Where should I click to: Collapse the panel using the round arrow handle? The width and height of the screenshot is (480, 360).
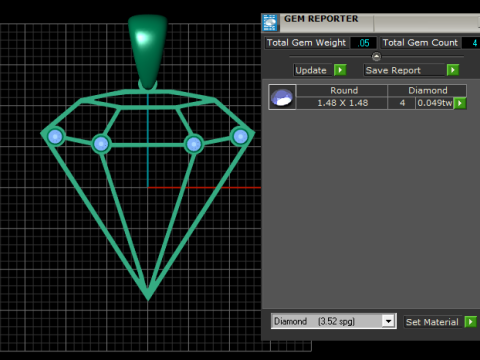pos(376,57)
